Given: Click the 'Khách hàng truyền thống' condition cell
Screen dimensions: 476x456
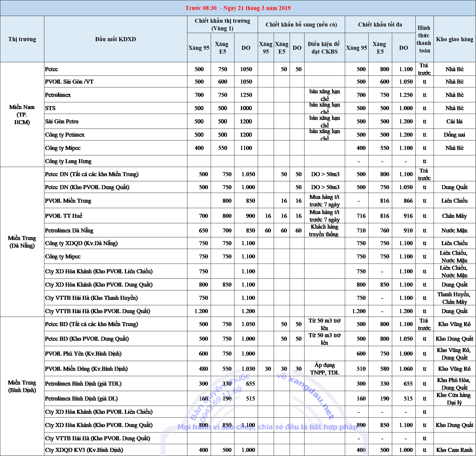Looking at the screenshot, I should tap(324, 230).
